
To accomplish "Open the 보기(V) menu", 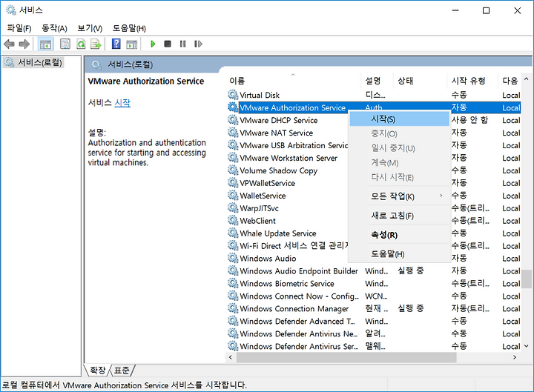I will [x=90, y=28].
